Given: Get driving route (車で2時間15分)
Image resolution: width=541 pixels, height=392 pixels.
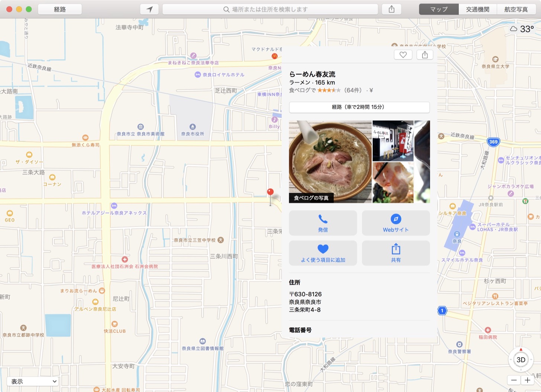Looking at the screenshot, I should (359, 107).
